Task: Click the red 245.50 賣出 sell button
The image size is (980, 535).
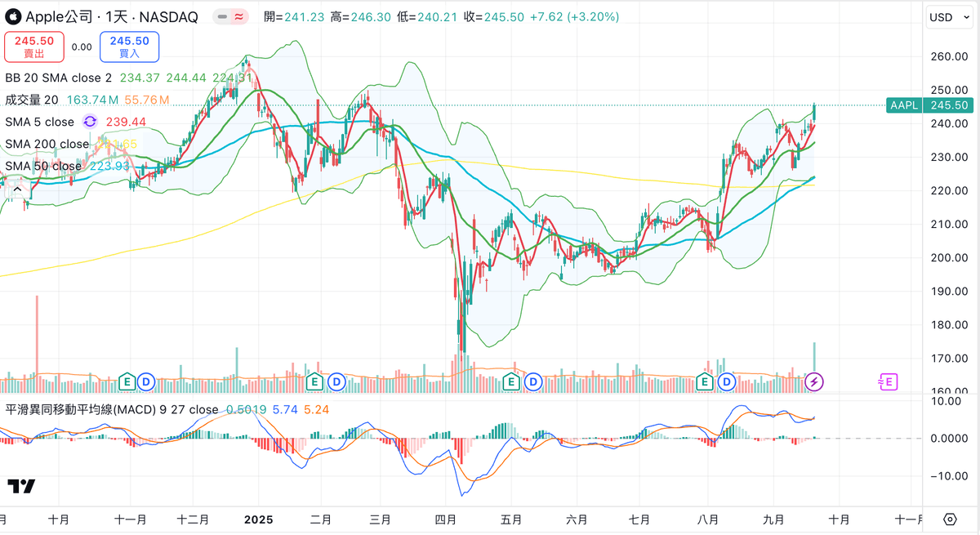Action: pos(34,47)
